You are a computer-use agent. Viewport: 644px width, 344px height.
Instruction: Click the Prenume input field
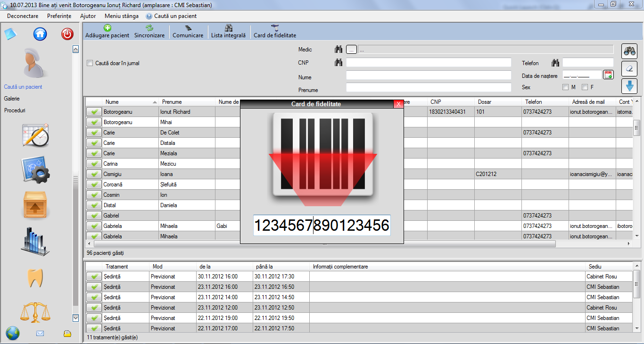pos(429,87)
